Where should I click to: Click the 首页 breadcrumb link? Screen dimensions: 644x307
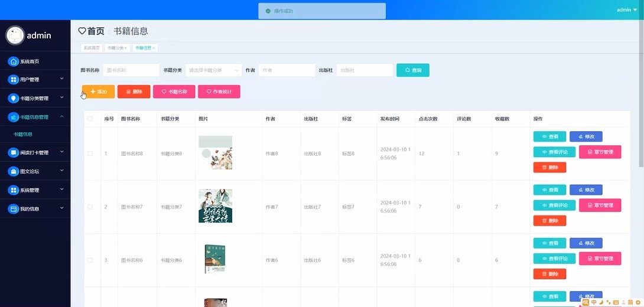[x=96, y=31]
